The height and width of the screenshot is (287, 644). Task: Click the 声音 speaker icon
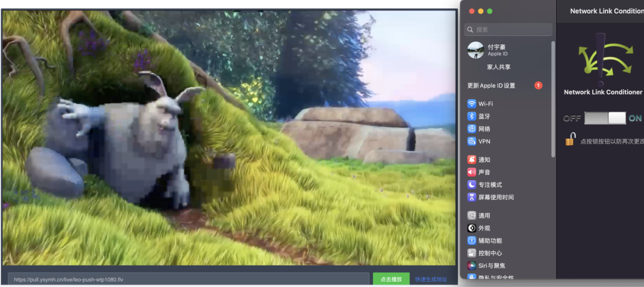pyautogui.click(x=472, y=172)
